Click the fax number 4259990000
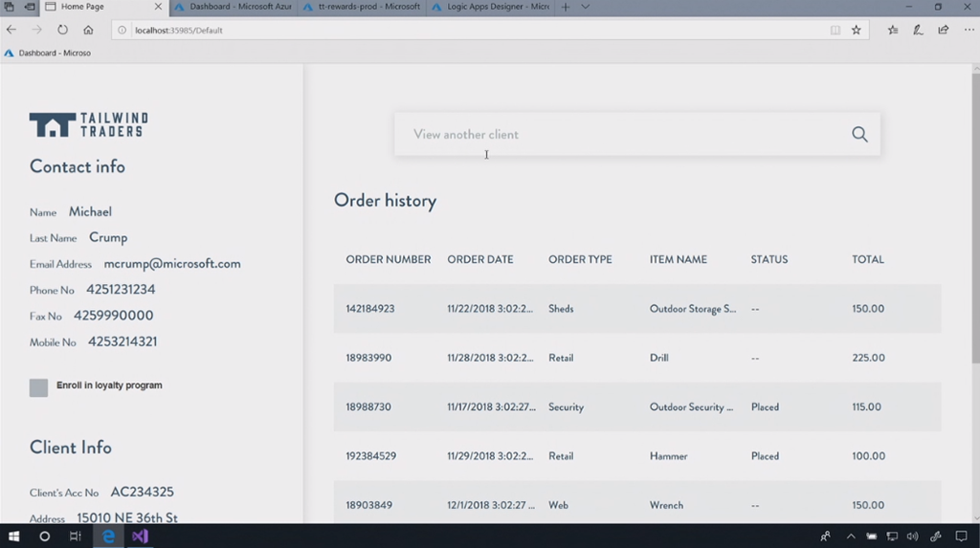Image resolution: width=980 pixels, height=548 pixels. point(113,316)
